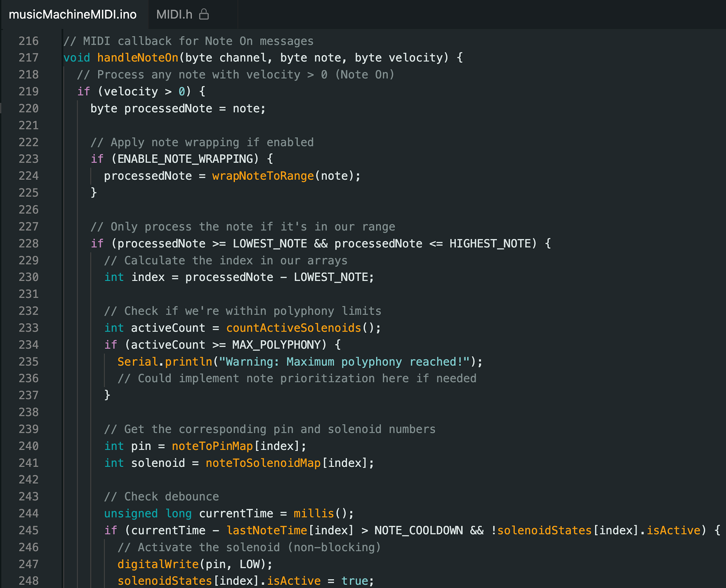Viewport: 726px width, 588px height.
Task: Select line number 228 in the gutter
Action: [x=29, y=244]
